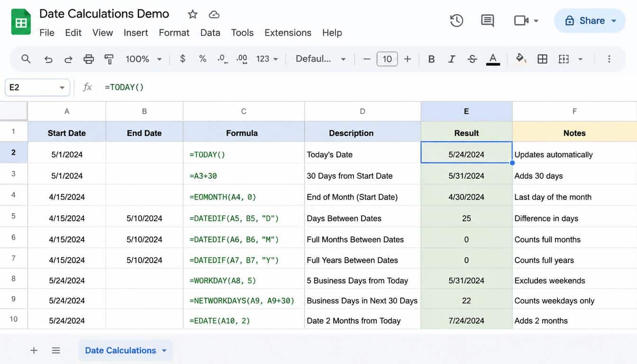637x364 pixels.
Task: Open the Tools menu
Action: (242, 33)
